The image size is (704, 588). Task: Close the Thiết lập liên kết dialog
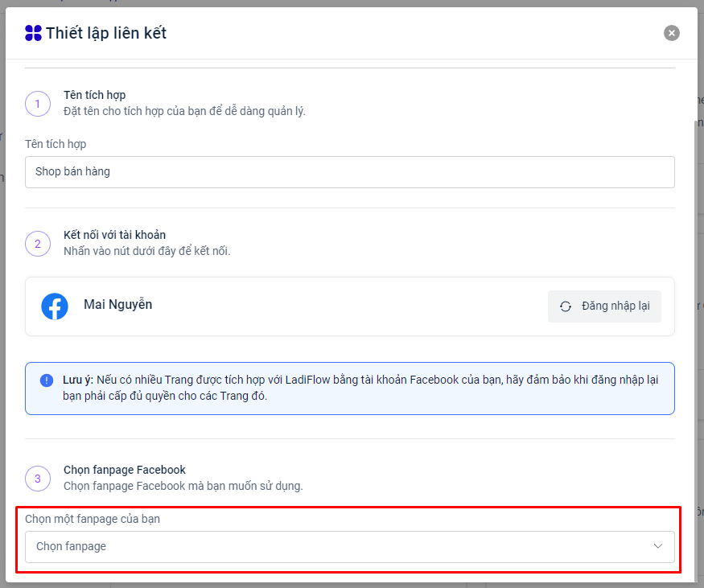pos(671,33)
